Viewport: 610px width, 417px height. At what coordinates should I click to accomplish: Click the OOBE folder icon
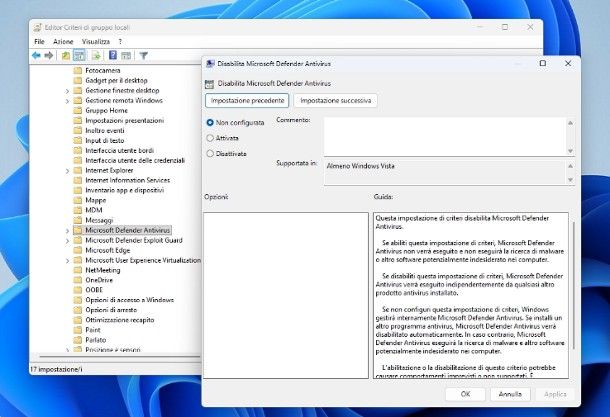coord(77,290)
